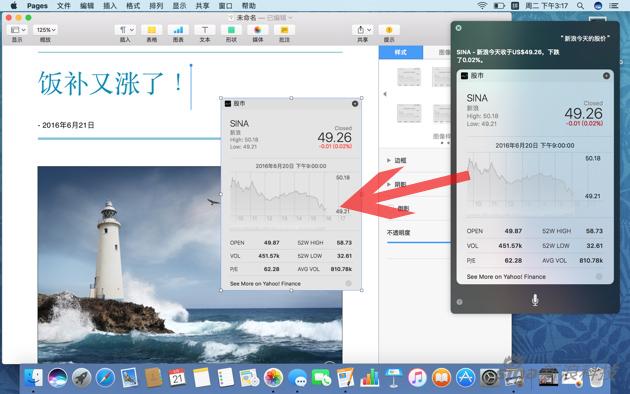Click the SINA ticker name in Siri card
The width and height of the screenshot is (630, 394).
[x=477, y=98]
